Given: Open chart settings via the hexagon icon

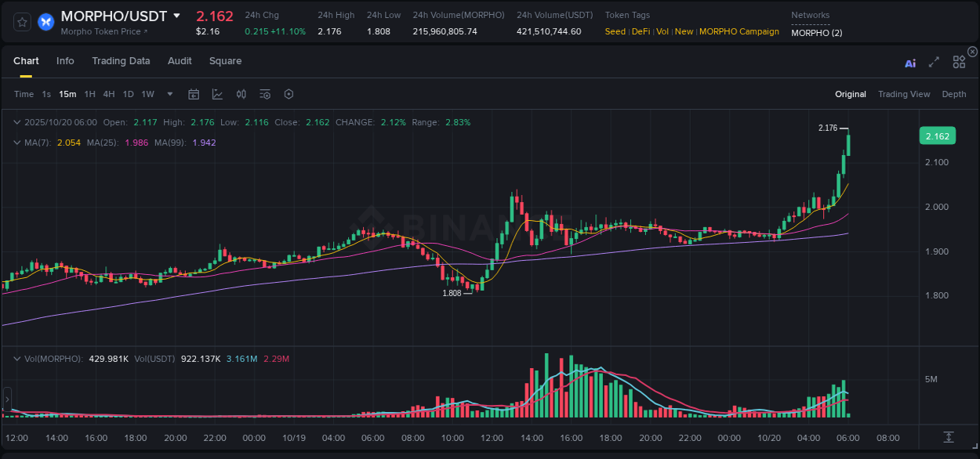Looking at the screenshot, I should pos(289,94).
